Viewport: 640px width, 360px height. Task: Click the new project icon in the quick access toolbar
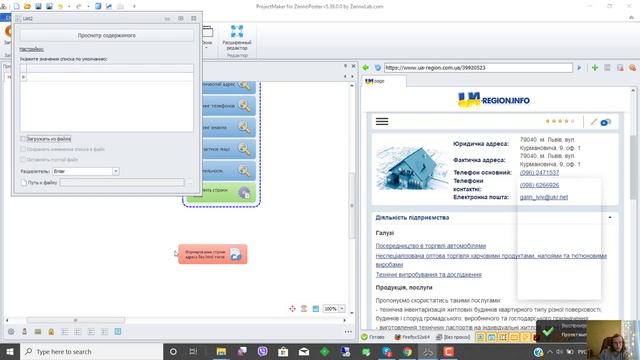point(17,6)
